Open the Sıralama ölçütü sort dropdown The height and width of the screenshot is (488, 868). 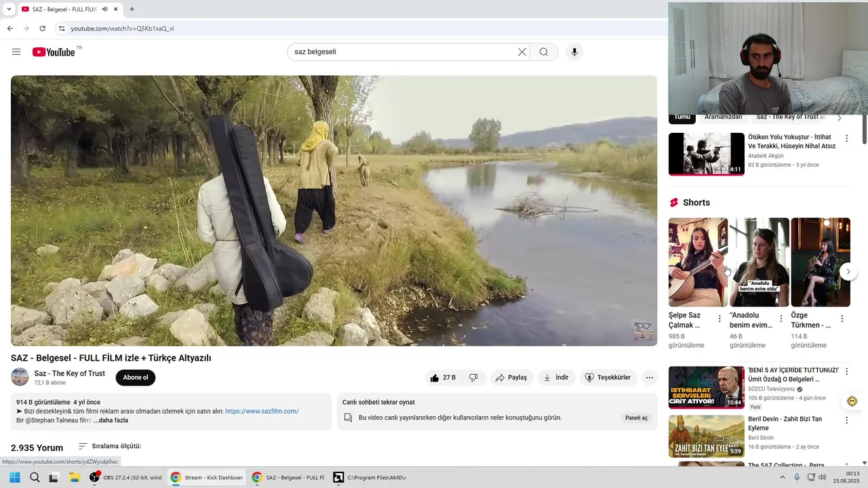click(110, 446)
